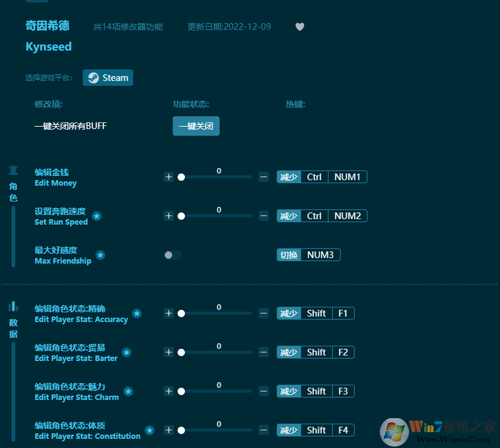
Task: Click the 共14项修改器功能 text
Action: click(x=128, y=27)
